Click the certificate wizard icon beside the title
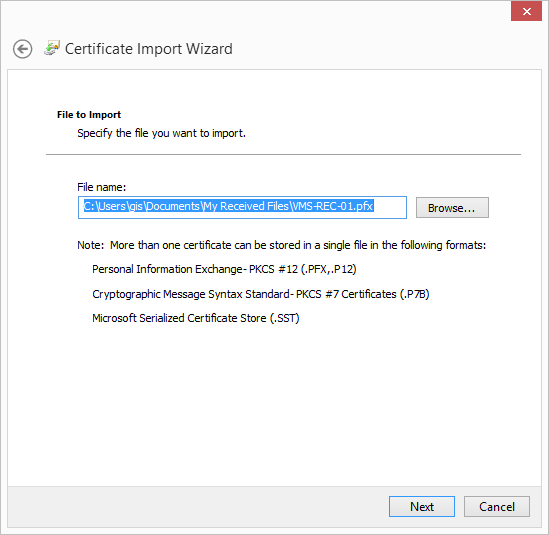Screen dimensions: 549x535 pyautogui.click(x=52, y=48)
